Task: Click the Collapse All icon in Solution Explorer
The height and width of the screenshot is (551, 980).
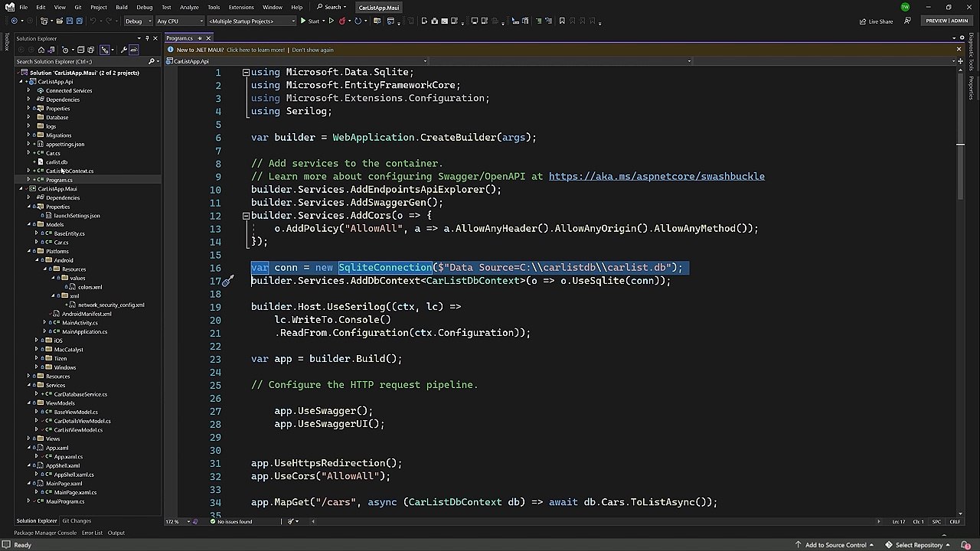Action: coord(80,50)
